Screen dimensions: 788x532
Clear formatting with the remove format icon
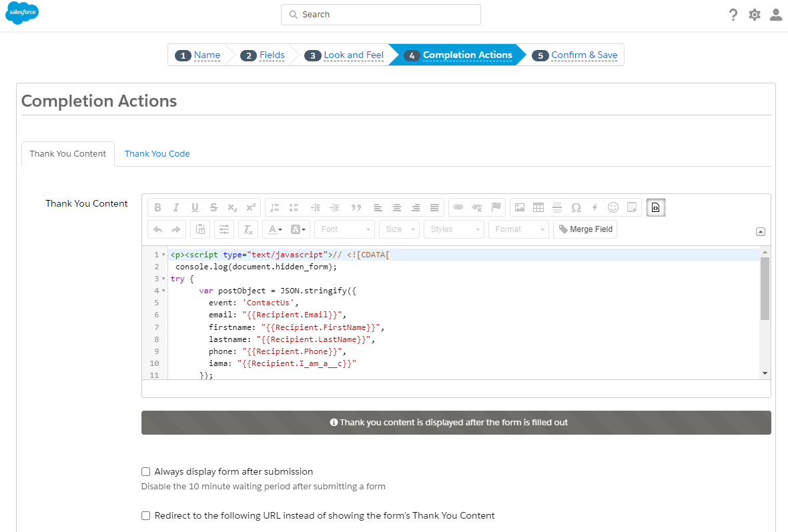pyautogui.click(x=248, y=229)
